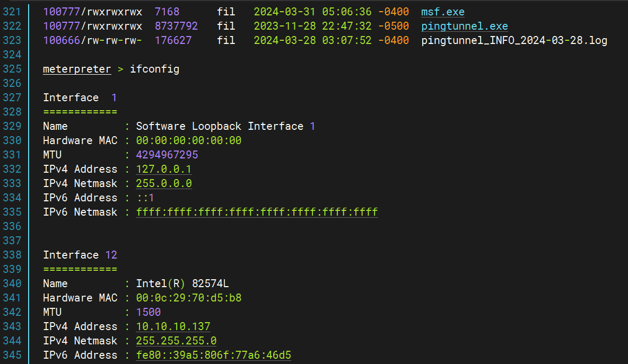
Task: Click line number 338 in gutter
Action: (x=12, y=255)
